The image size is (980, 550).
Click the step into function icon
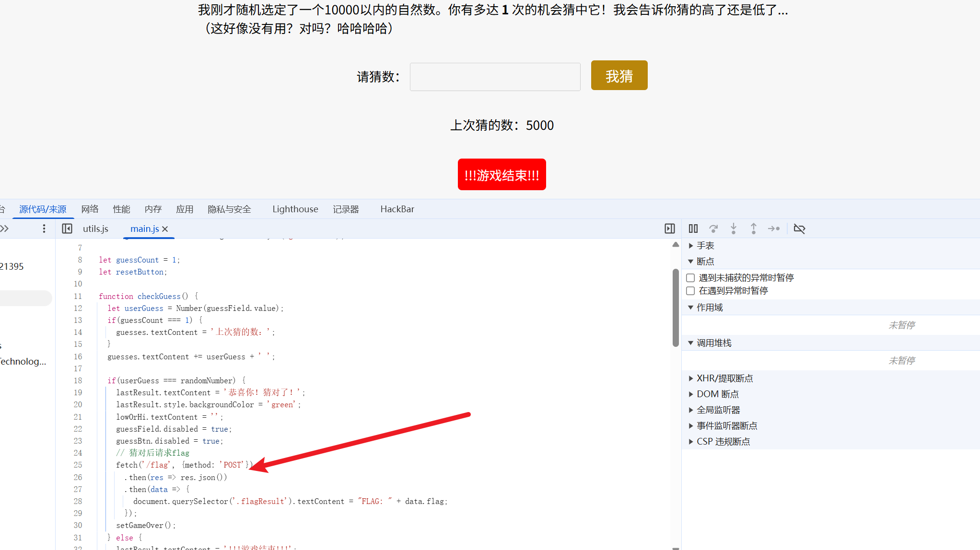tap(734, 229)
